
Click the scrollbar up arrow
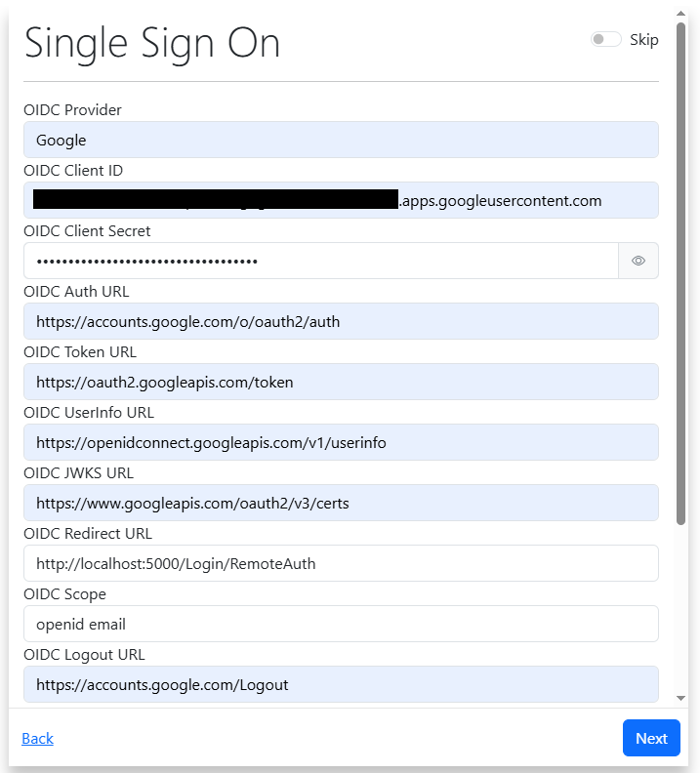pyautogui.click(x=680, y=14)
